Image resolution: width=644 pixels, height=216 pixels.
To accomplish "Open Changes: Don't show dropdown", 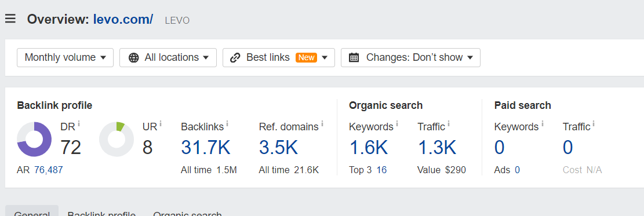I will tap(411, 57).
